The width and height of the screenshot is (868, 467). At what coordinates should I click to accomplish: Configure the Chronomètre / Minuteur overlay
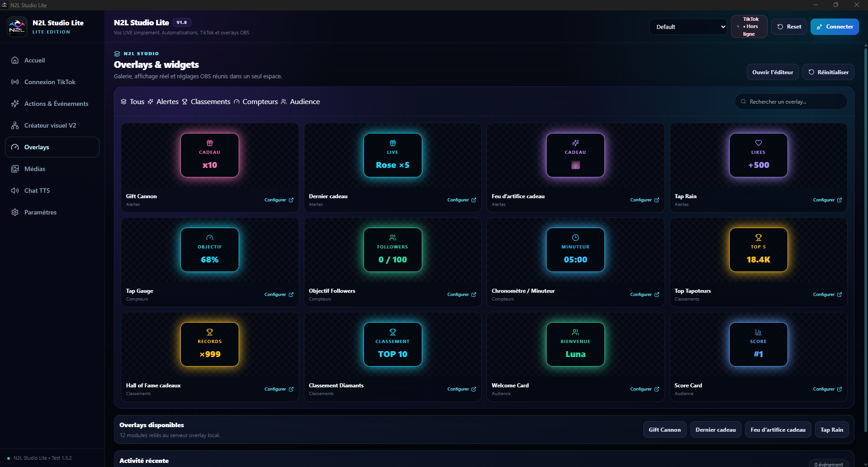tap(645, 295)
